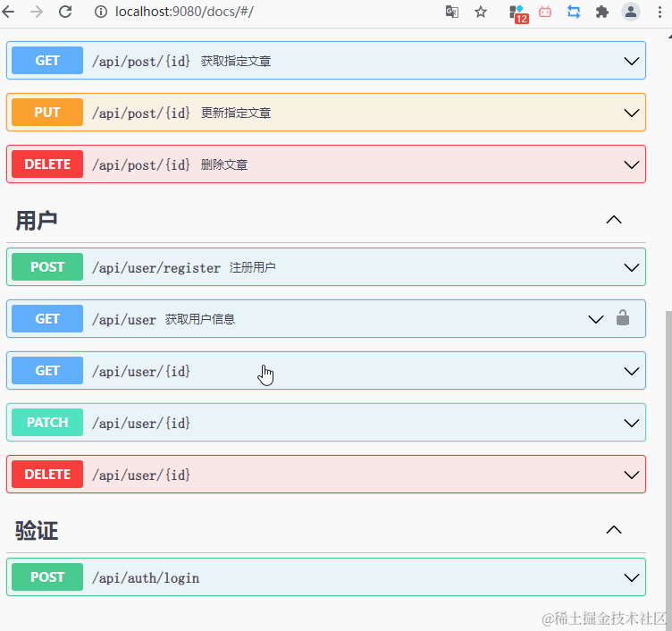Open the pink TV extension icon
Viewport: 672px width, 631px height.
(545, 12)
